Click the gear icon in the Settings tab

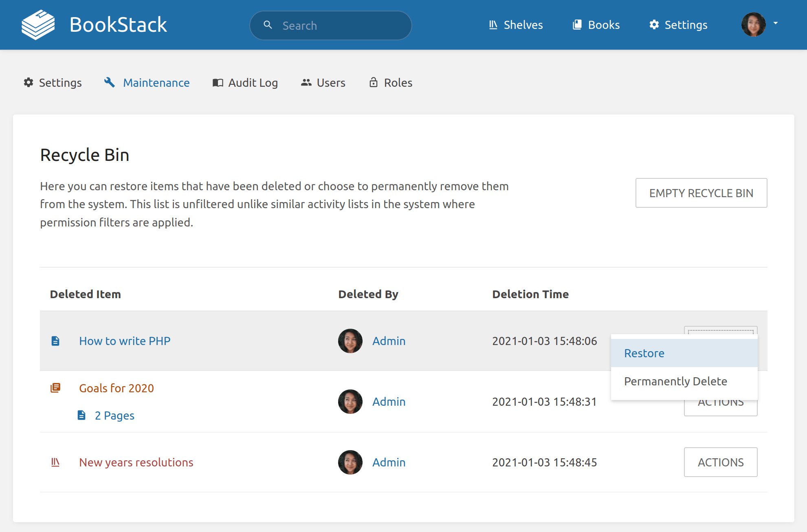pos(29,82)
